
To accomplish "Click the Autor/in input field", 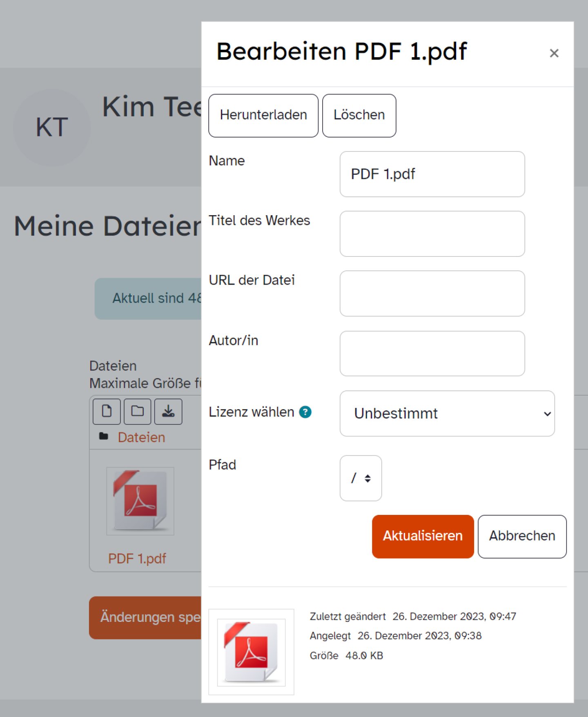I will 432,354.
